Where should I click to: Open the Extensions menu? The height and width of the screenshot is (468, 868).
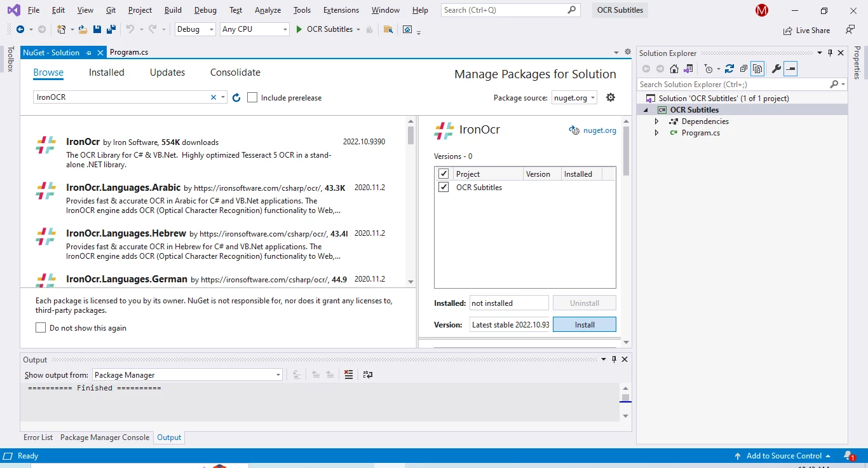pyautogui.click(x=341, y=10)
